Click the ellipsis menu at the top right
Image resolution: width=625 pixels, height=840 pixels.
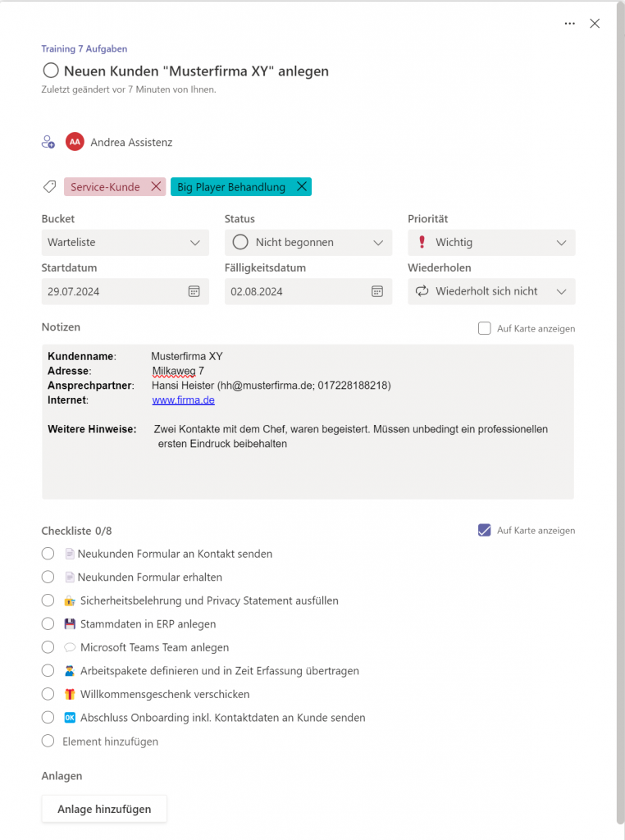(x=569, y=23)
